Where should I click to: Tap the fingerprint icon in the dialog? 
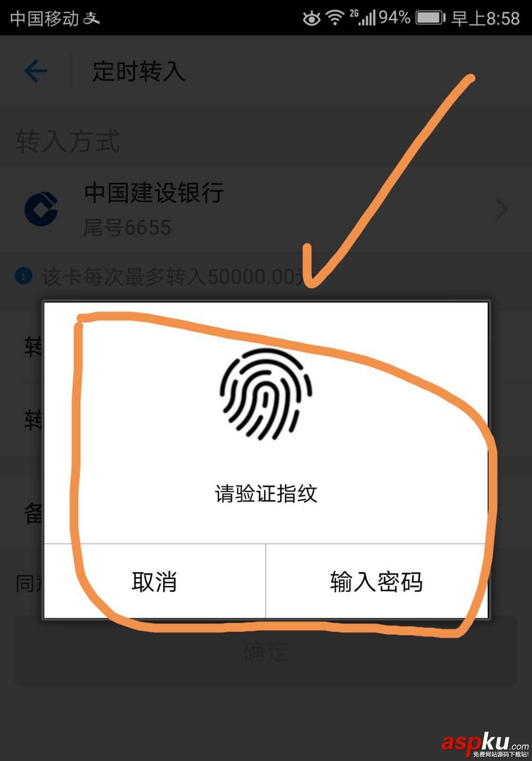coord(265,394)
